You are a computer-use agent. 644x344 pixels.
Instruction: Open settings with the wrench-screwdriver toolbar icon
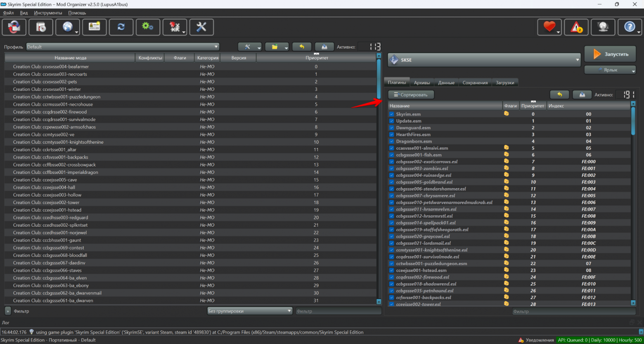pos(201,27)
